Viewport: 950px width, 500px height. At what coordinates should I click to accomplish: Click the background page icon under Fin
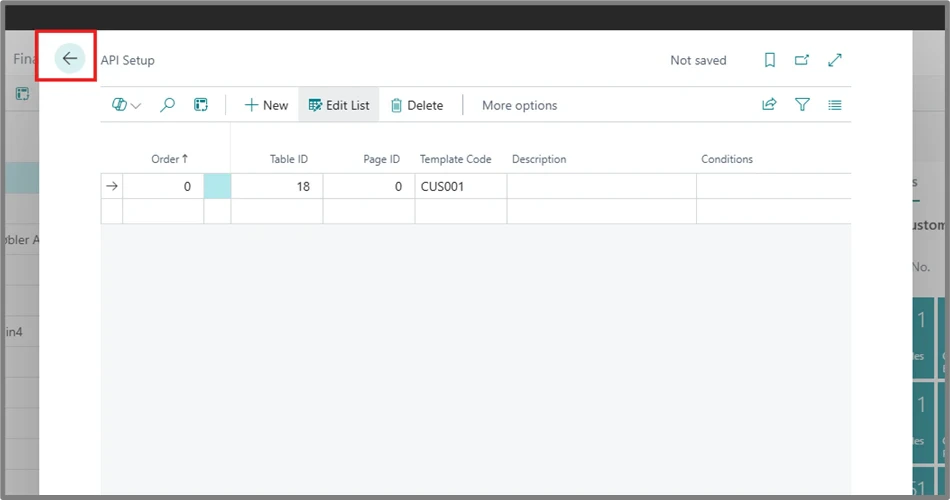point(22,93)
